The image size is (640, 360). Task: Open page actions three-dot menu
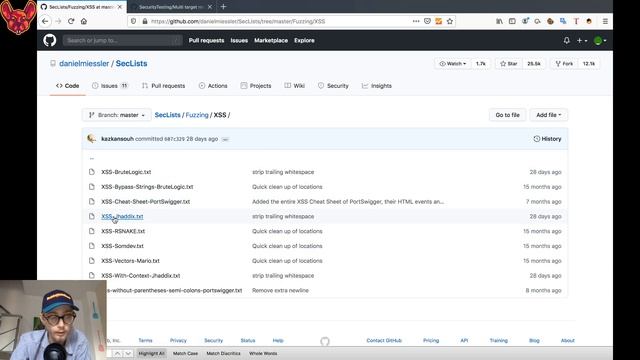(x=416, y=21)
